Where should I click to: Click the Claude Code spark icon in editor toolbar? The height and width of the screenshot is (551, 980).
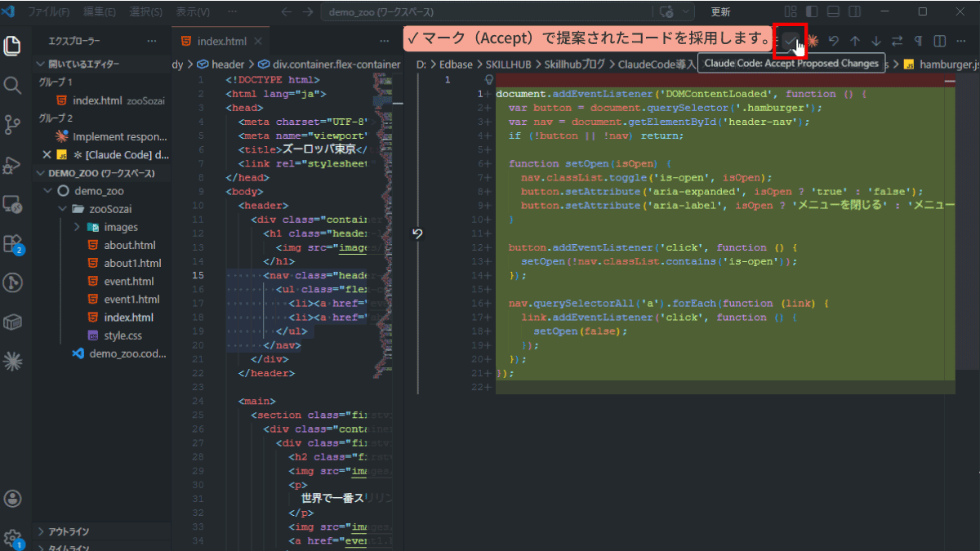click(813, 41)
